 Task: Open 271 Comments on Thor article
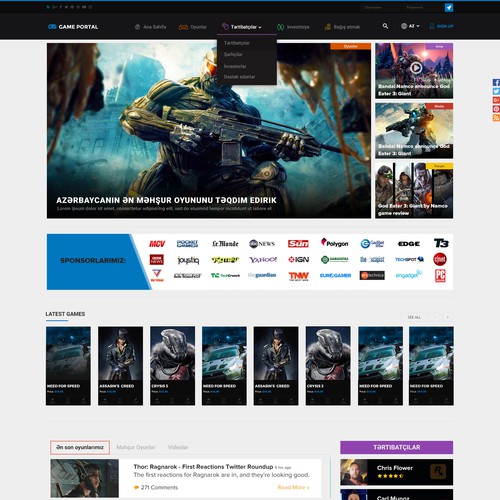[x=156, y=487]
